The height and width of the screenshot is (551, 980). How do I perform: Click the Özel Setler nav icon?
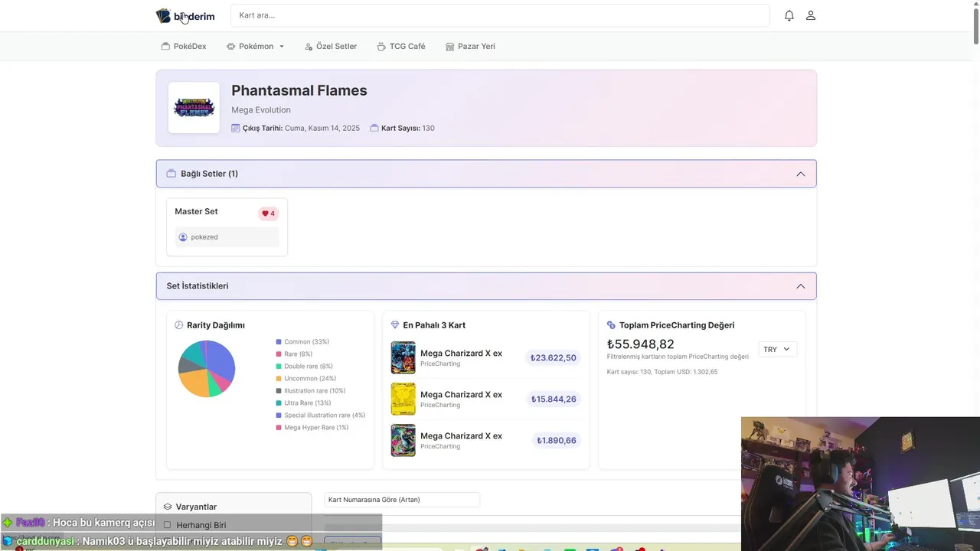[x=309, y=46]
